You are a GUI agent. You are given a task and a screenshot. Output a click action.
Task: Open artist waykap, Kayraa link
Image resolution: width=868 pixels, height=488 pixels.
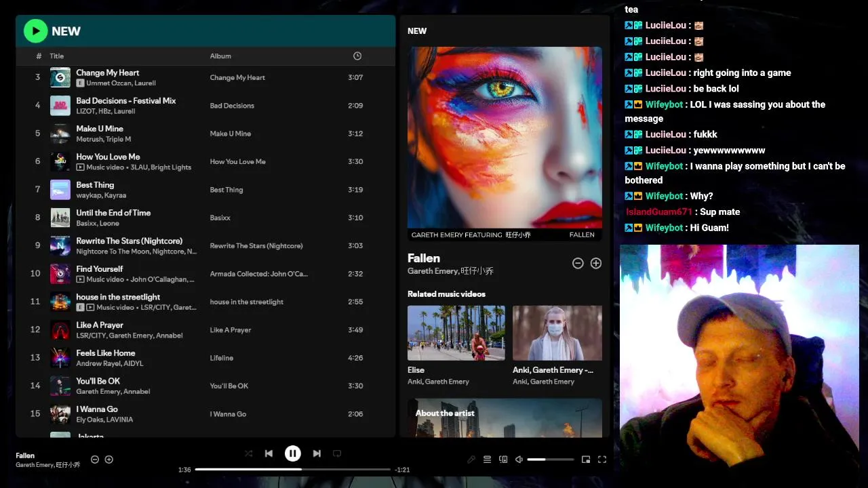pyautogui.click(x=101, y=195)
